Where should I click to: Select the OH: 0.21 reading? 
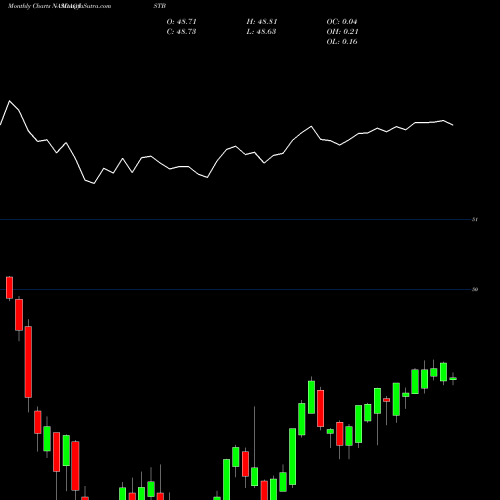pyautogui.click(x=342, y=32)
